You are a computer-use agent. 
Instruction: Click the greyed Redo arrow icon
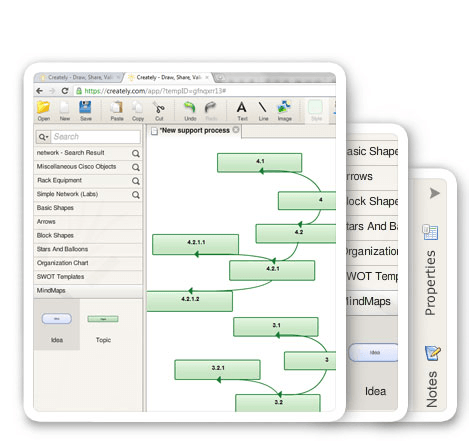coord(211,107)
